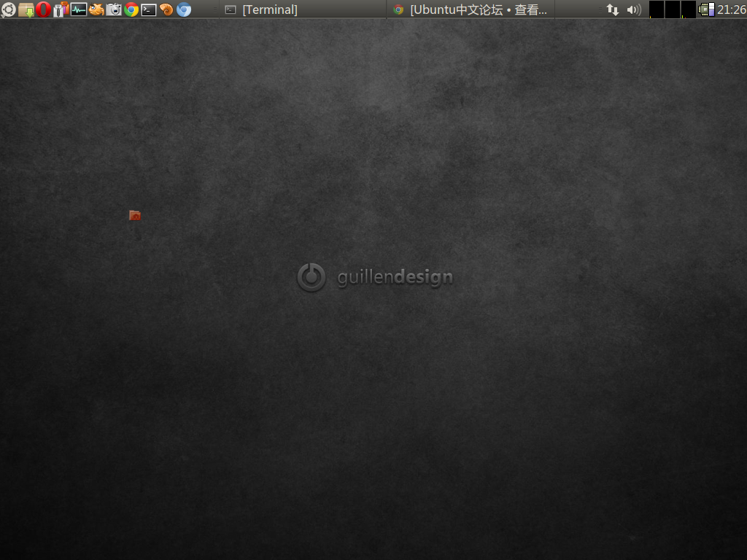Click the second system load graph

pos(672,9)
